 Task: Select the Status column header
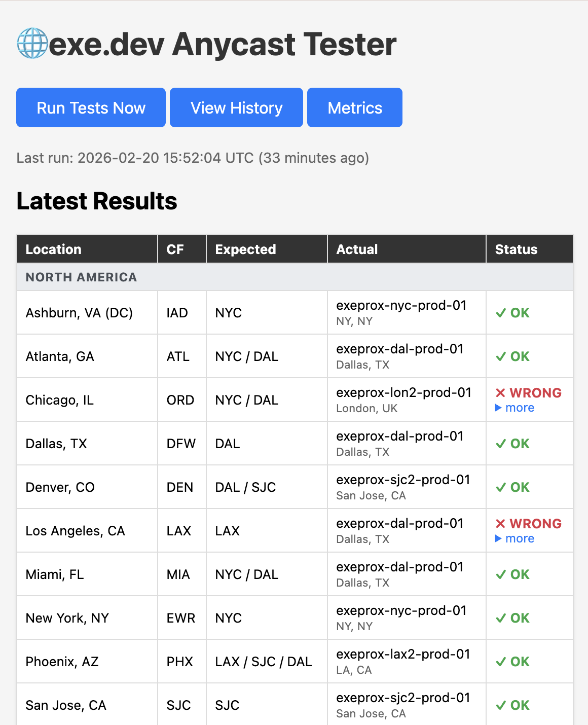pos(516,249)
